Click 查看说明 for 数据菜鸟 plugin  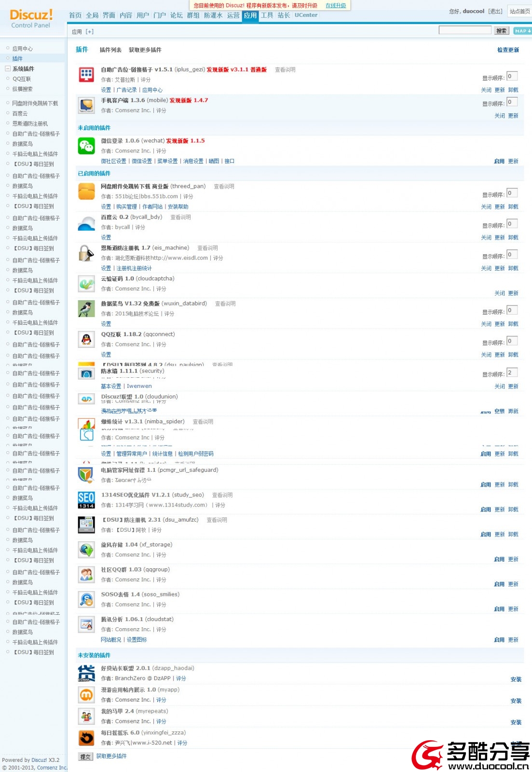(x=225, y=304)
